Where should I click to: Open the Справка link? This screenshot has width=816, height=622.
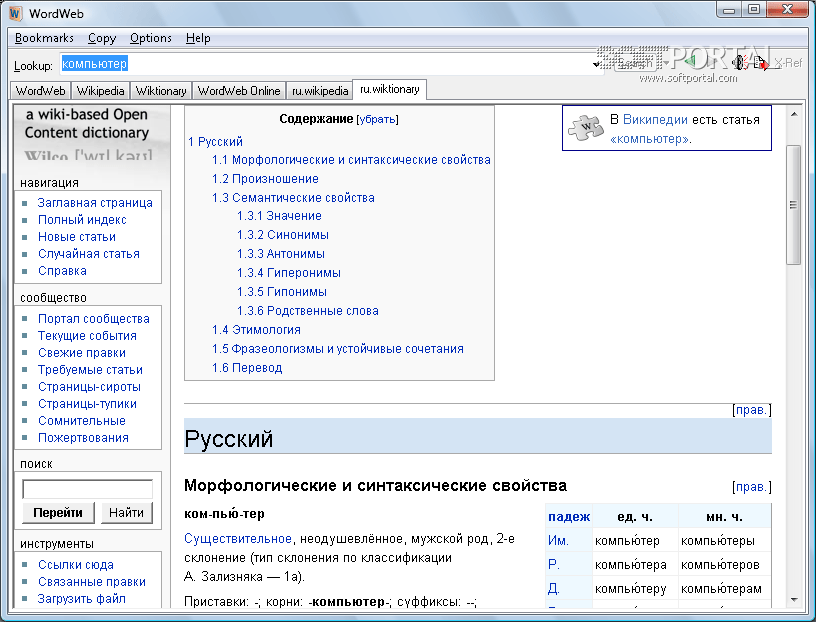point(62,271)
